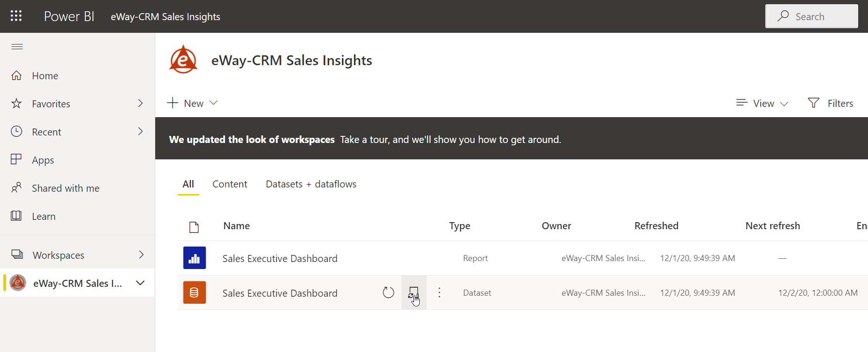The width and height of the screenshot is (868, 352).
Task: Click the orange dataset database icon
Action: [195, 292]
